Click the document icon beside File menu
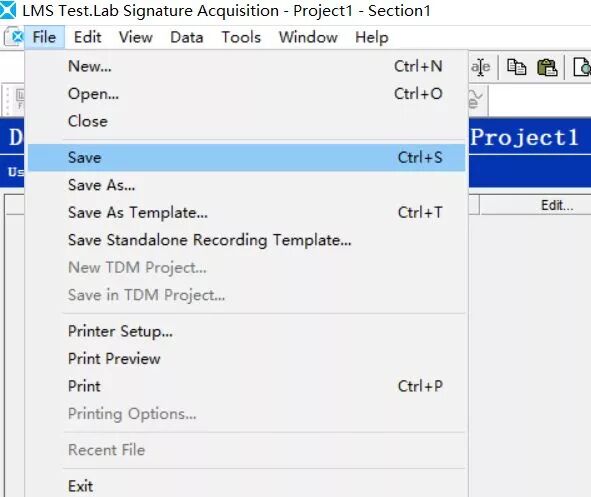This screenshot has height=497, width=591. [14, 37]
